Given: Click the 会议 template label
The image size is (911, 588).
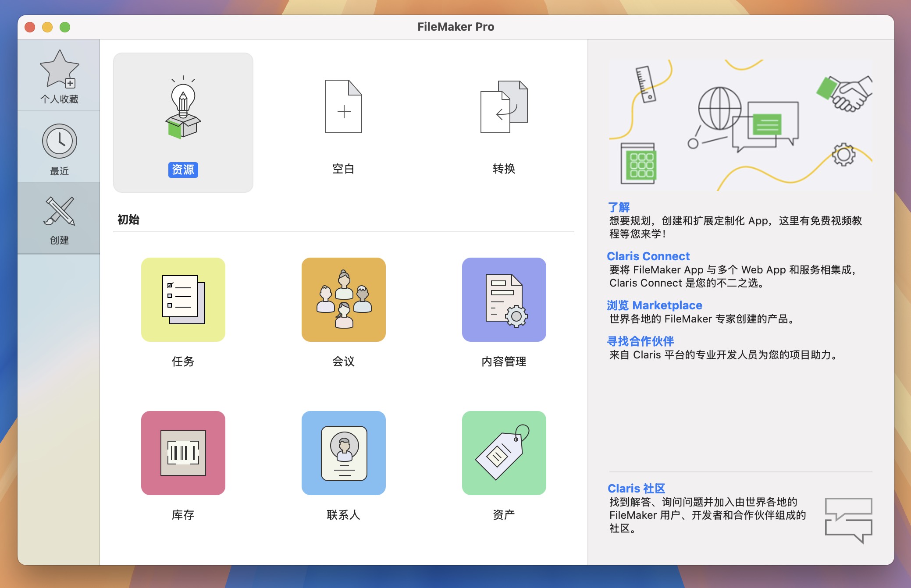Looking at the screenshot, I should point(344,361).
